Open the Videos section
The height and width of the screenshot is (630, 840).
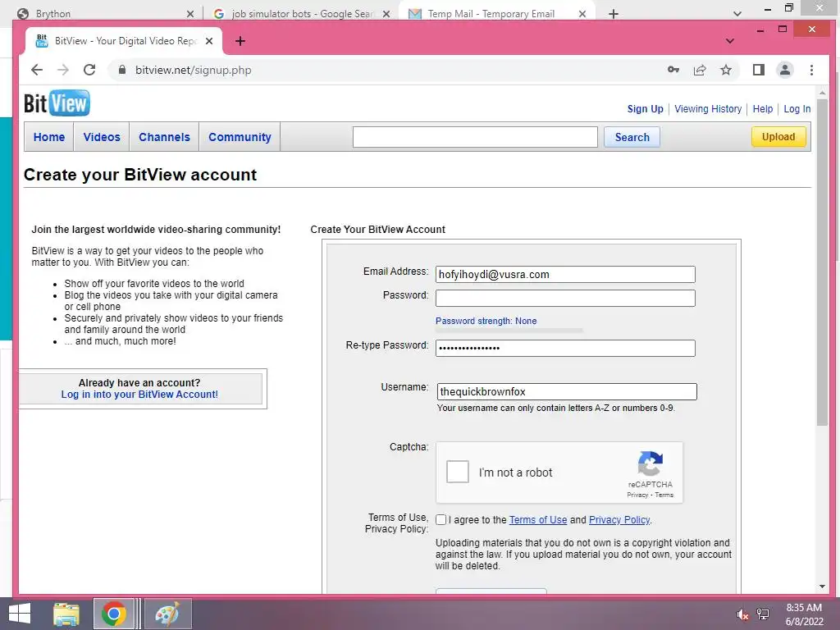[x=102, y=137]
